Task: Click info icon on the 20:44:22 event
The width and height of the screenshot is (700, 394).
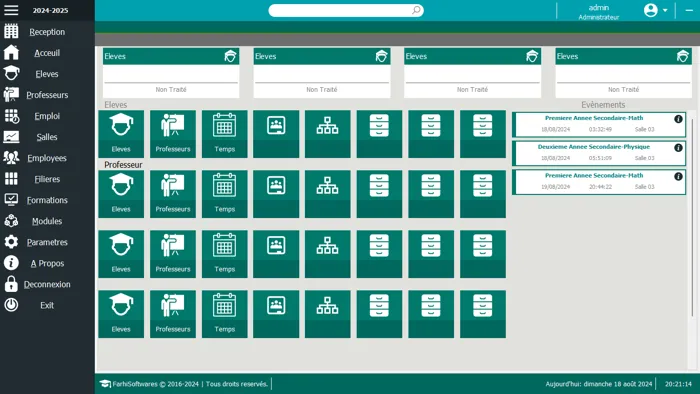Action: click(678, 176)
